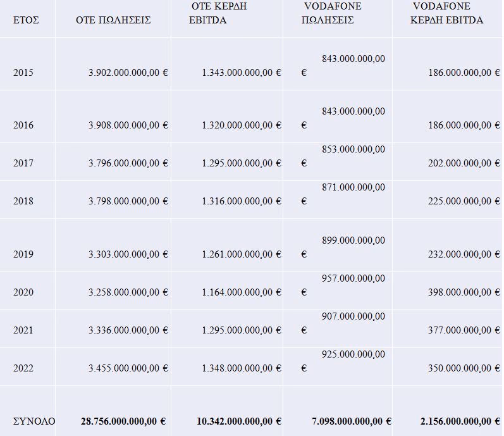Screen dimensions: 504x436
Task: Click the 2016 Vodafone EBITDA 186.000.000,00 €
Action: coord(464,125)
